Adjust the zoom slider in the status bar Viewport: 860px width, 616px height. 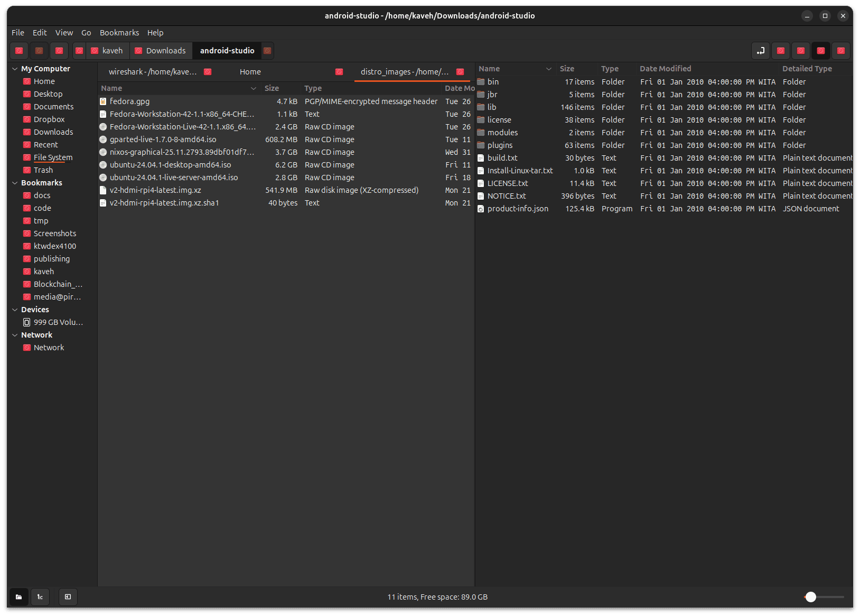(x=825, y=597)
